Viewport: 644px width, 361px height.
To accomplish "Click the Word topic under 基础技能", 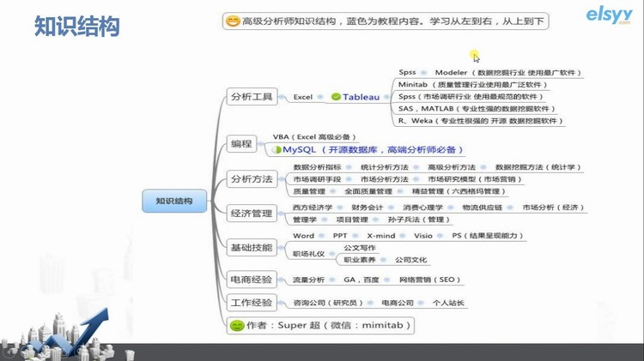I will tap(303, 236).
